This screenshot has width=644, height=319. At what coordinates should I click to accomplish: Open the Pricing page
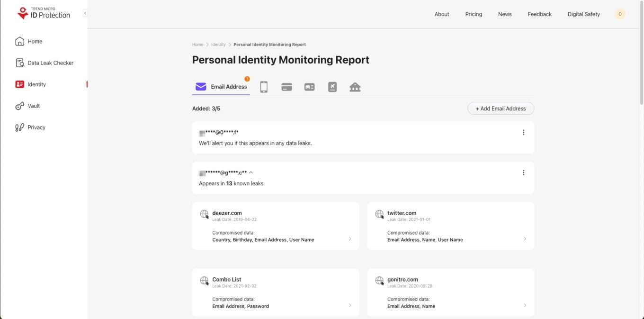[474, 14]
